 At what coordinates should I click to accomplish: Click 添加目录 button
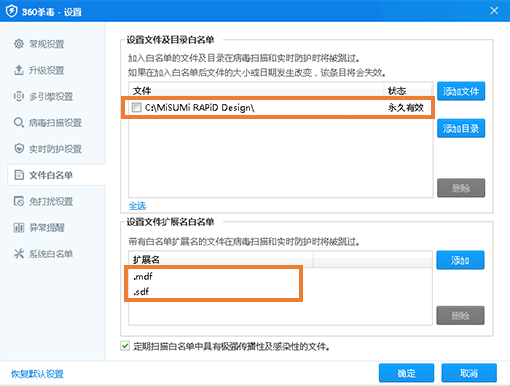[461, 128]
